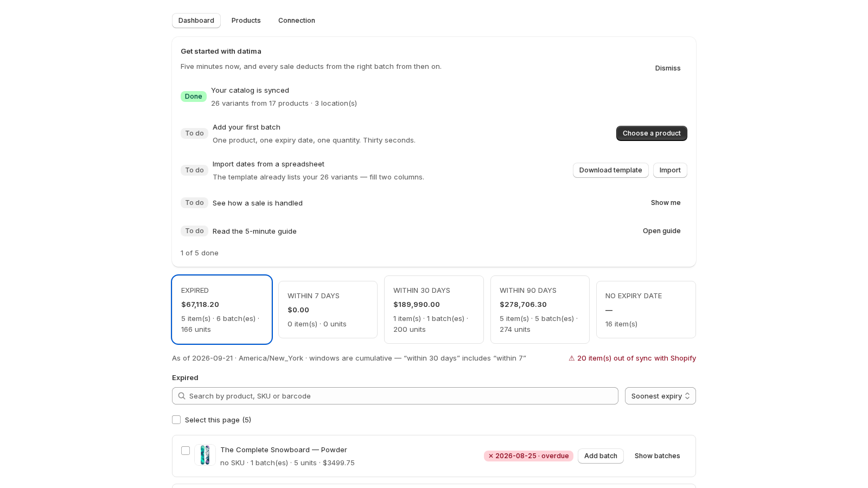Click '1 of 5 done' progress text
The height and width of the screenshot is (488, 868).
200,253
